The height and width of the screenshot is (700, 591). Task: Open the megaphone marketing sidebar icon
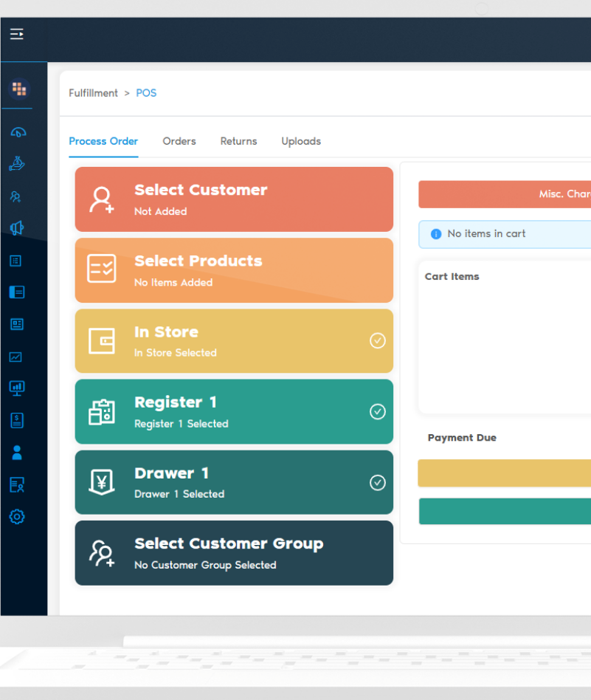tap(17, 228)
